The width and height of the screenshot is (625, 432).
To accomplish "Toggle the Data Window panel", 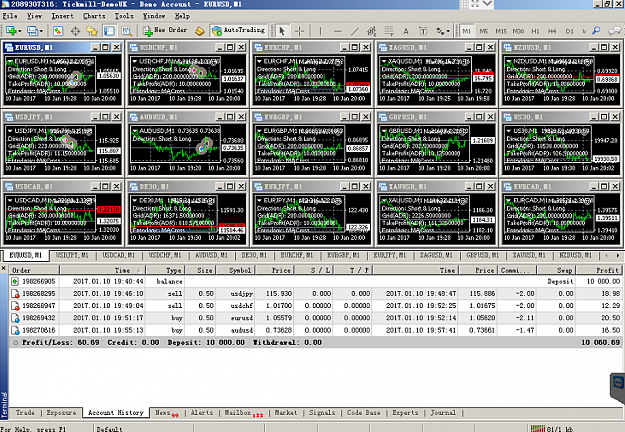I will pyautogui.click(x=75, y=31).
